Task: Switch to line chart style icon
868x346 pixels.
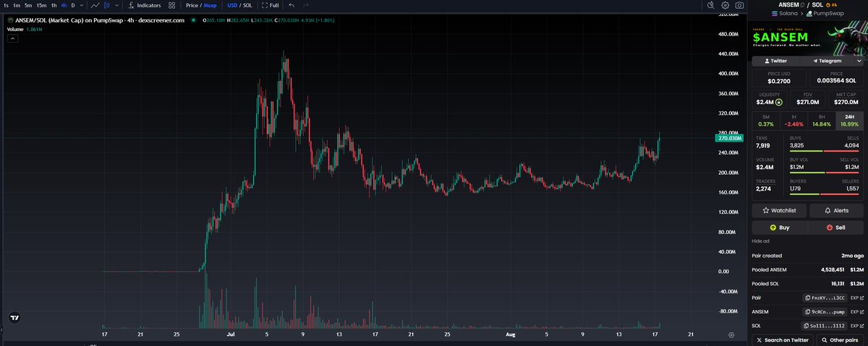Action: point(95,5)
